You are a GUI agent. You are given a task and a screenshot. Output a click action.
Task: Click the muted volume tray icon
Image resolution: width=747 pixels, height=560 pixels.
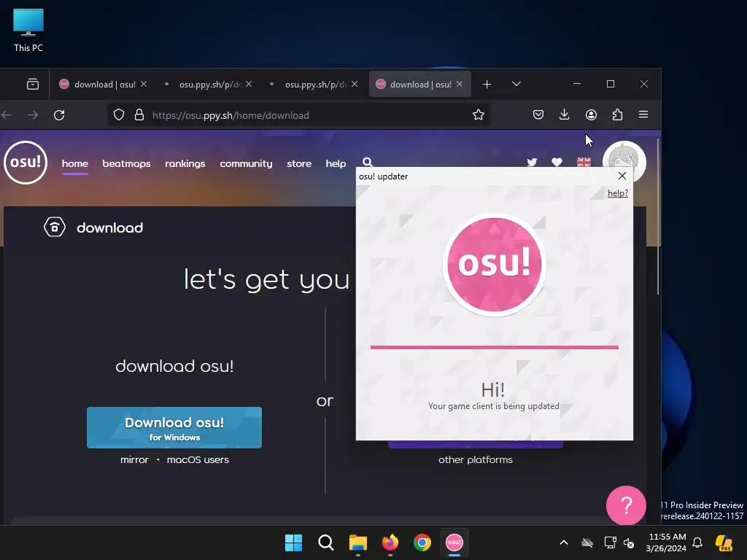click(630, 542)
